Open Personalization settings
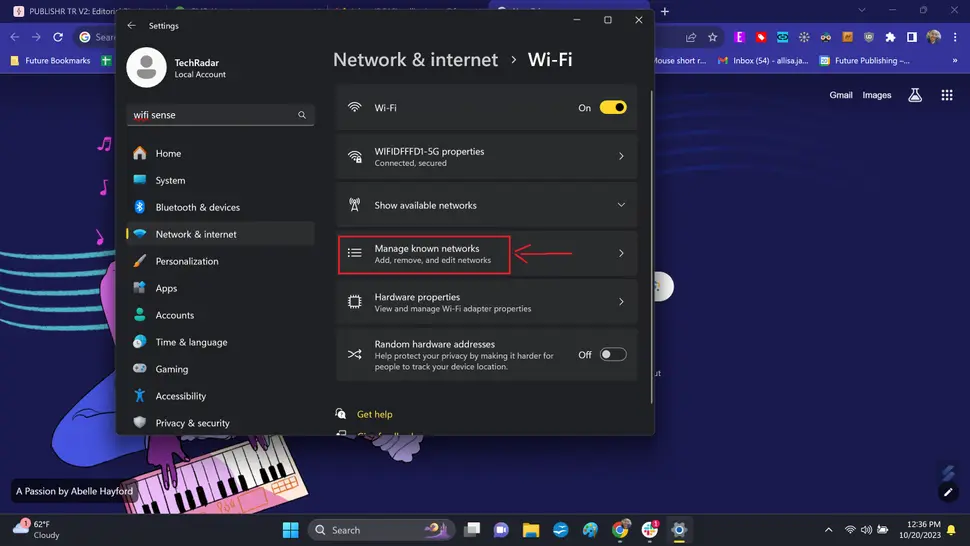This screenshot has width=970, height=546. tap(220, 261)
